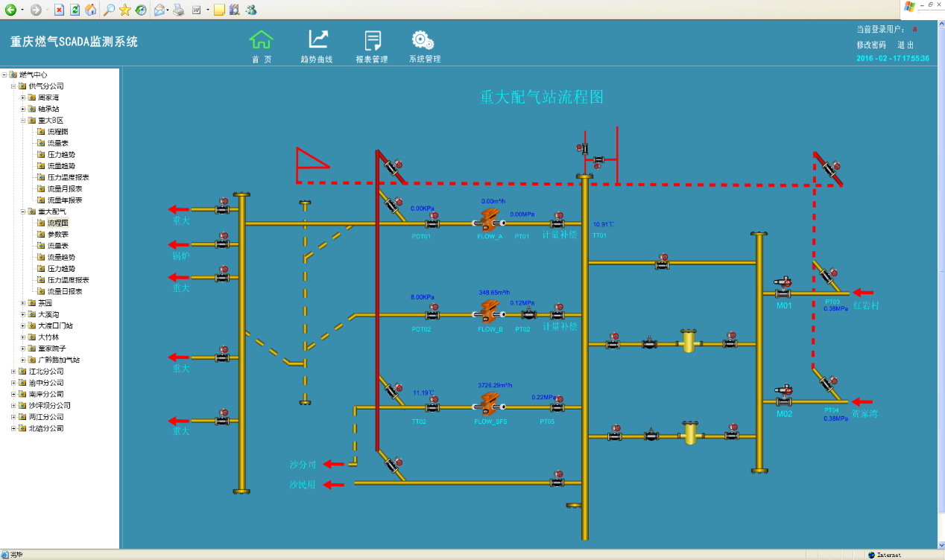
Task: Print the page with printer icon
Action: 178,10
